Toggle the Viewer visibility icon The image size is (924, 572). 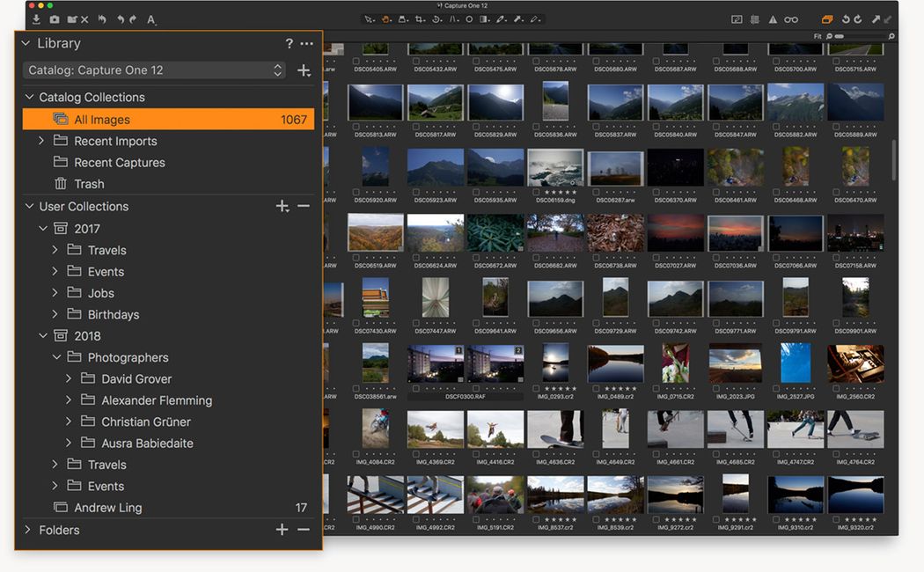(737, 18)
